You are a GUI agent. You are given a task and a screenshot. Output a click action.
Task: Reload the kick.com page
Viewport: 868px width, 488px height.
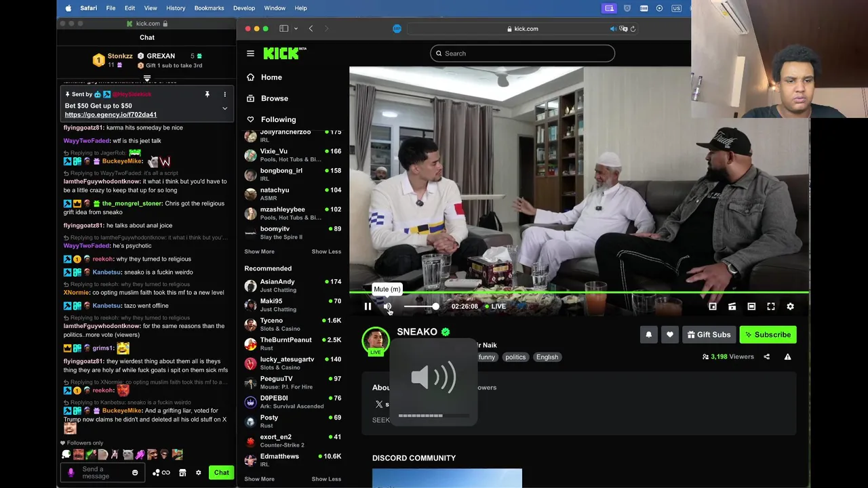pos(633,28)
